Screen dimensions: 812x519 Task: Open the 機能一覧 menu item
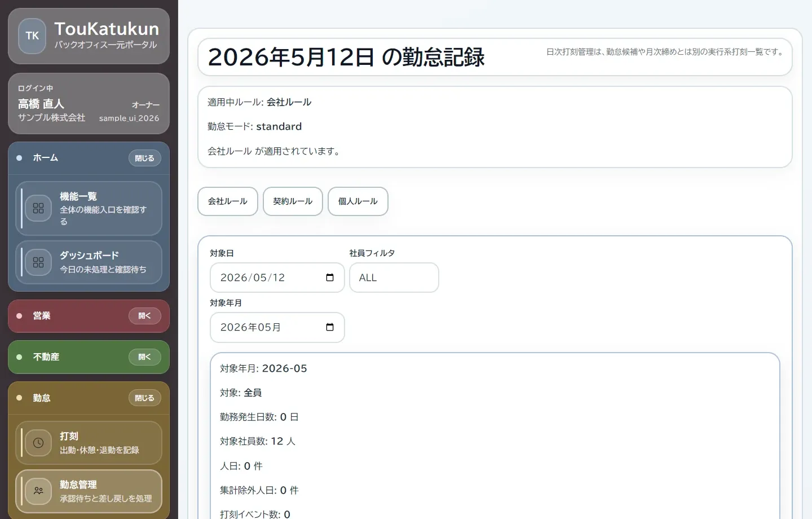point(89,209)
